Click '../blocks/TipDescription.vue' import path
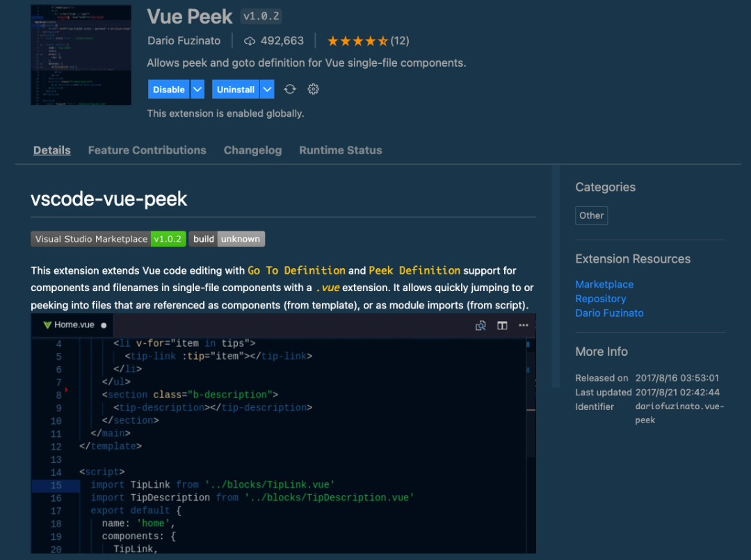Viewport: 751px width, 560px height. point(329,497)
